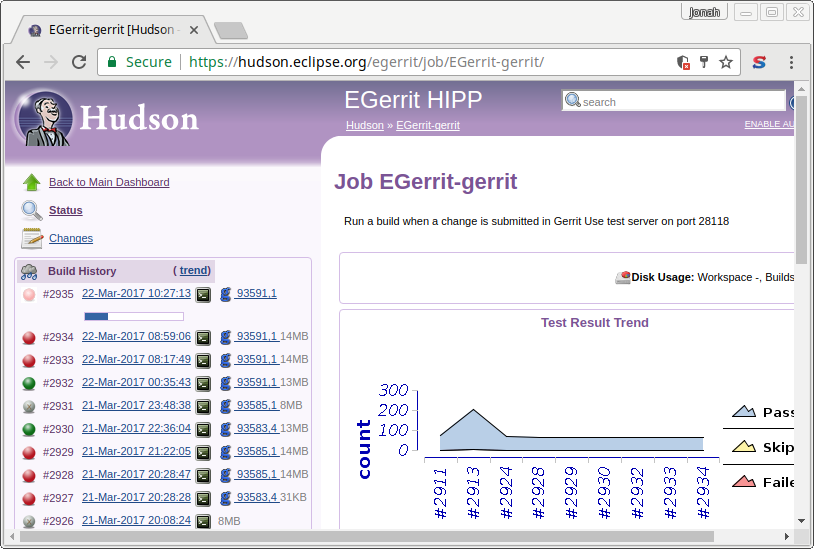The width and height of the screenshot is (814, 549).
Task: Click the browser address bar URL
Action: (366, 62)
